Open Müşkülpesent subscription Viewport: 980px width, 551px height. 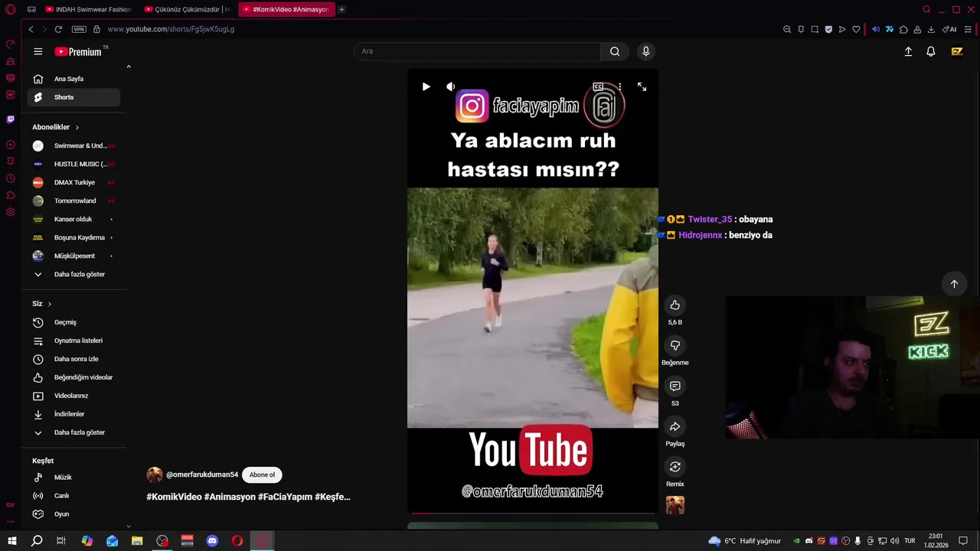pyautogui.click(x=73, y=256)
